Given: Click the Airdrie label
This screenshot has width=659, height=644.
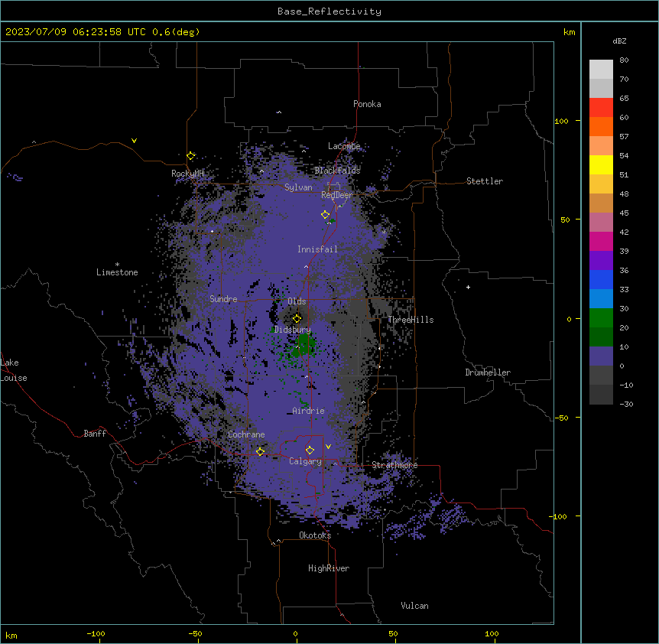Looking at the screenshot, I should click(x=309, y=411).
